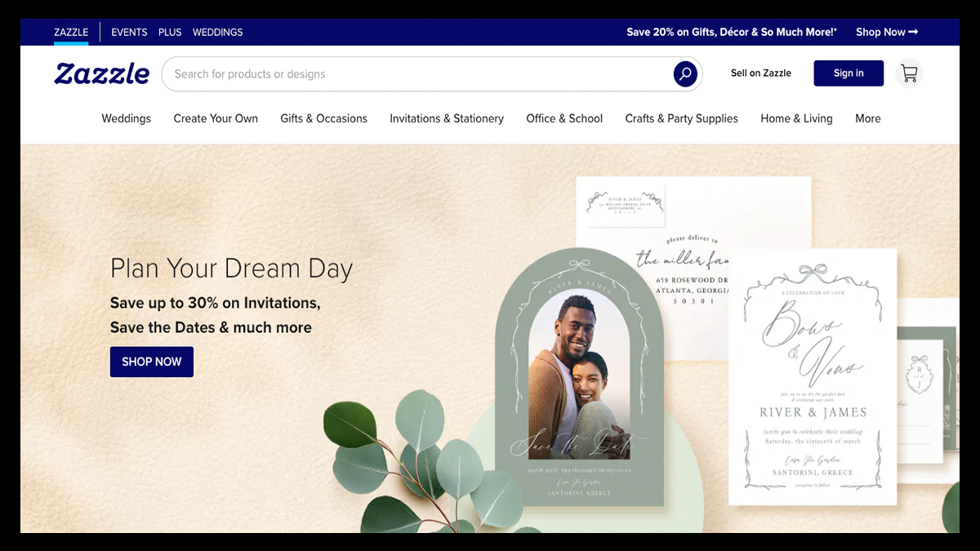
Task: Expand the More navigation menu
Action: click(867, 118)
